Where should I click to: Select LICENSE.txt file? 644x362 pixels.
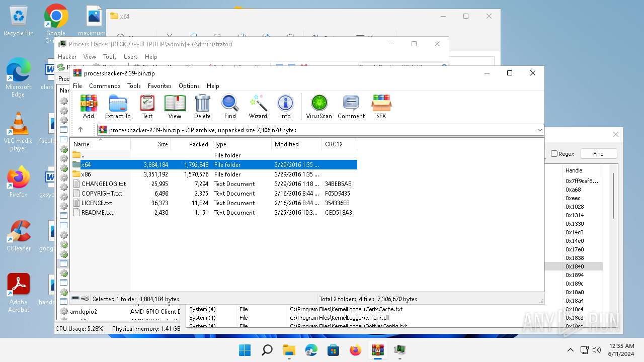pyautogui.click(x=213, y=203)
